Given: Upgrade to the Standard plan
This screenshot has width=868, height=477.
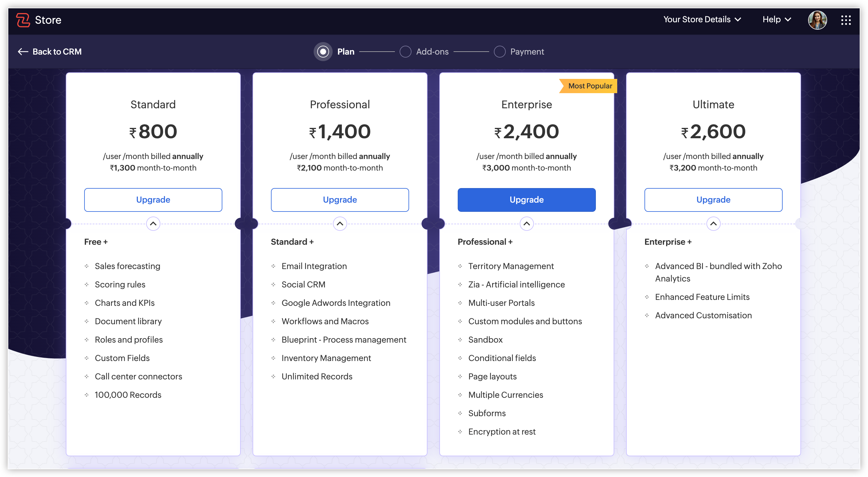Looking at the screenshot, I should [x=153, y=200].
